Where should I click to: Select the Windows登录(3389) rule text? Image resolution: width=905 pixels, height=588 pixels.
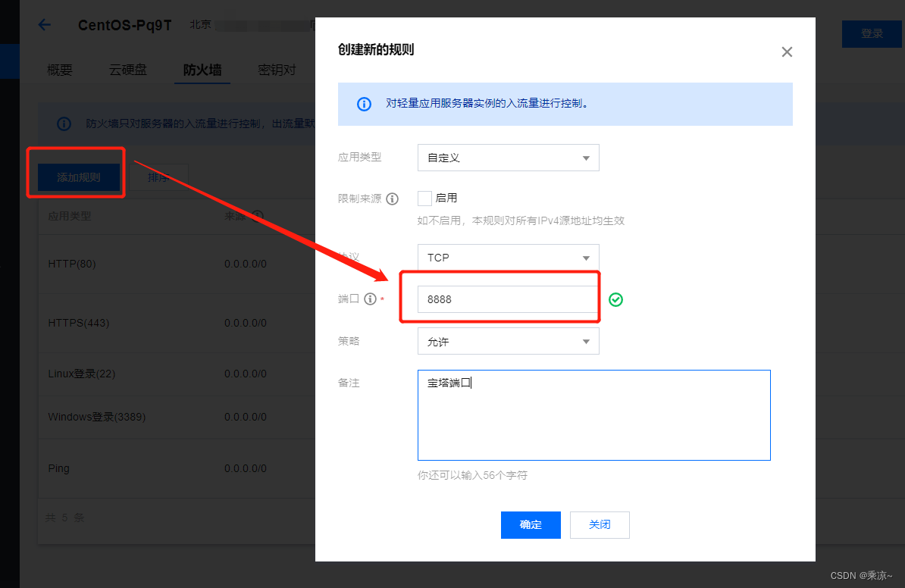[97, 417]
